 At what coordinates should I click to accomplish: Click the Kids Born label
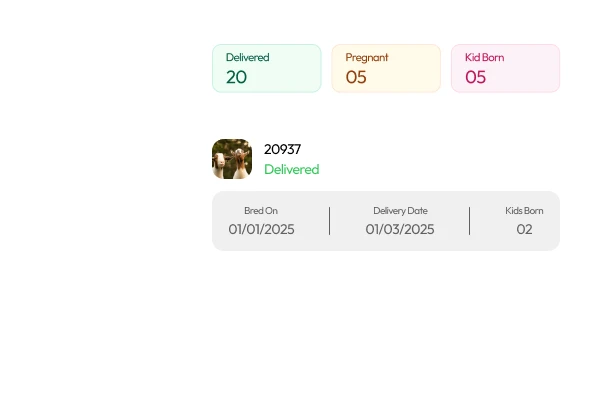coord(524,211)
